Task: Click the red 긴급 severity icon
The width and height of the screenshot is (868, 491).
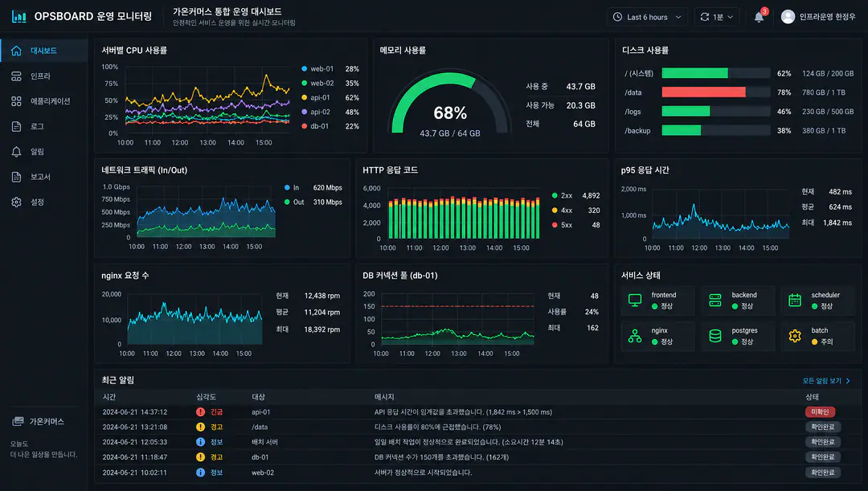Action: coord(200,411)
